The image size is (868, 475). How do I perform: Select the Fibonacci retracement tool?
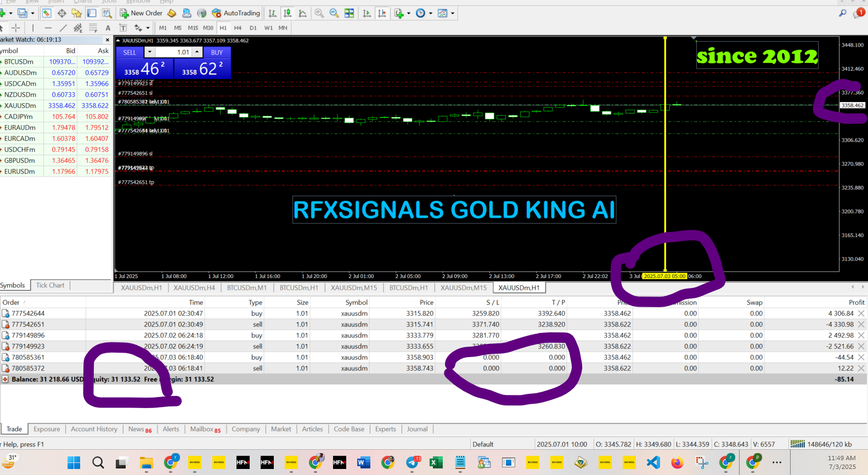point(93,28)
